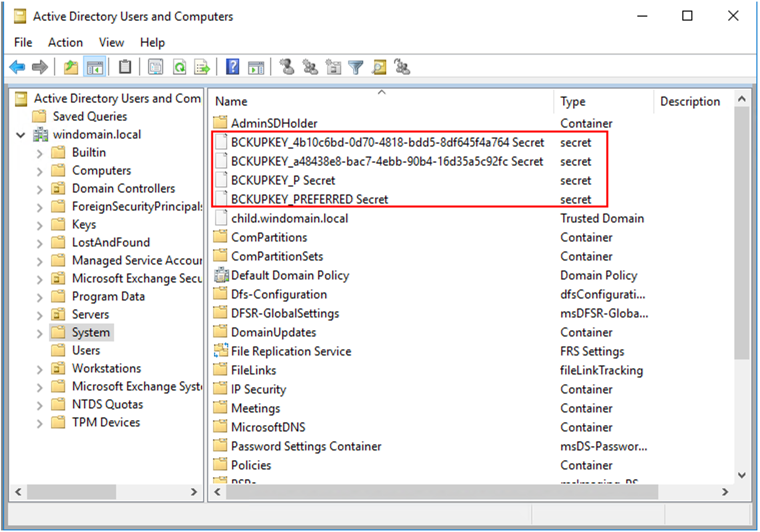Image resolution: width=760 pixels, height=532 pixels.
Task: Select the Dfs-Configuration row
Action: coord(279,295)
